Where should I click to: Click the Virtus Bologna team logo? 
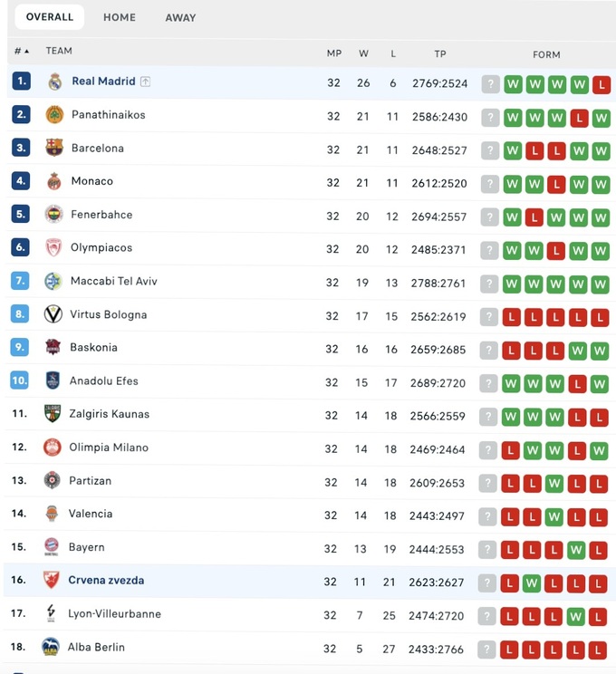point(53,314)
